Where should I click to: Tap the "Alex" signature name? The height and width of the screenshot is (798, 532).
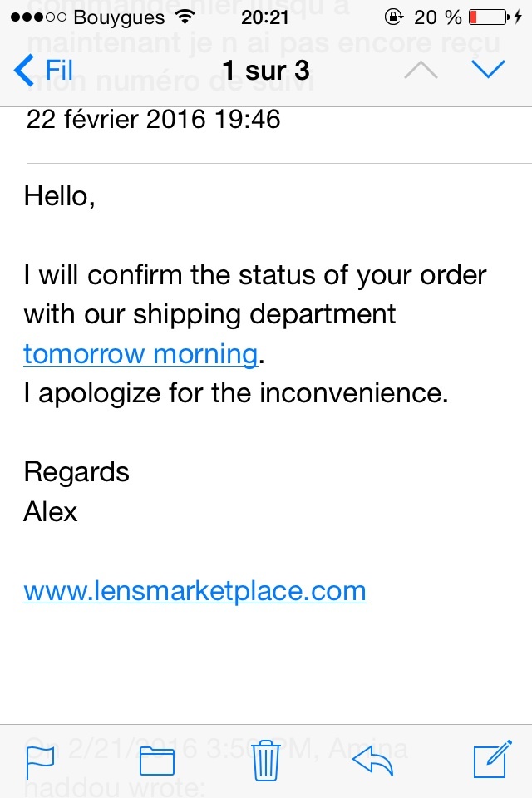[51, 512]
